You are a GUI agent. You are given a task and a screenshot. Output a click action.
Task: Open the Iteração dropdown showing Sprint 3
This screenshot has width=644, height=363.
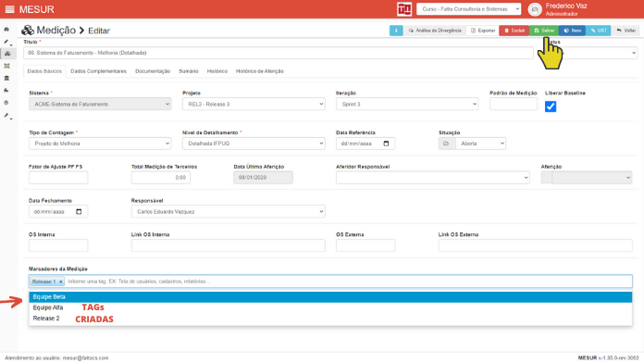click(x=407, y=104)
